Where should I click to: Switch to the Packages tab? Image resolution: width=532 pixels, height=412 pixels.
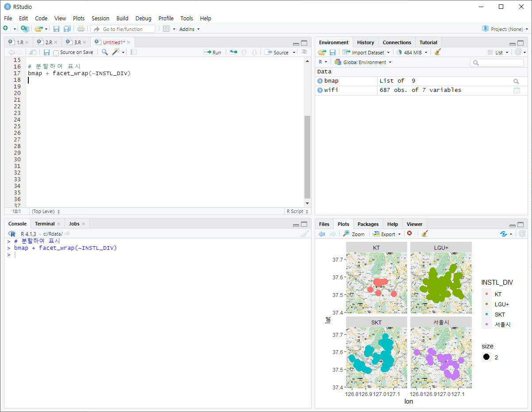click(368, 224)
